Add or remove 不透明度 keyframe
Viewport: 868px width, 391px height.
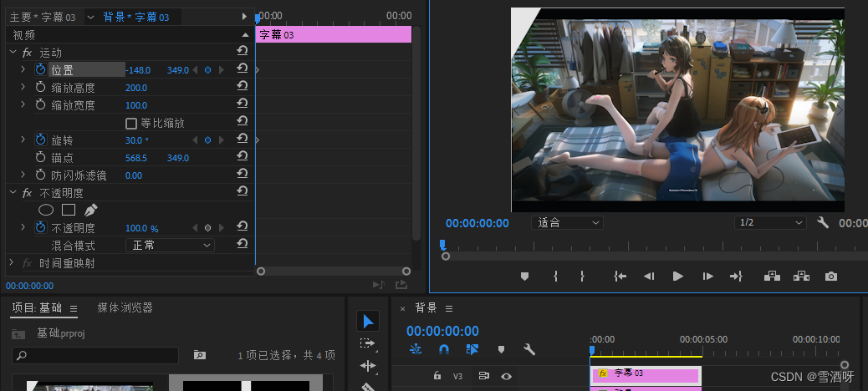coord(207,228)
